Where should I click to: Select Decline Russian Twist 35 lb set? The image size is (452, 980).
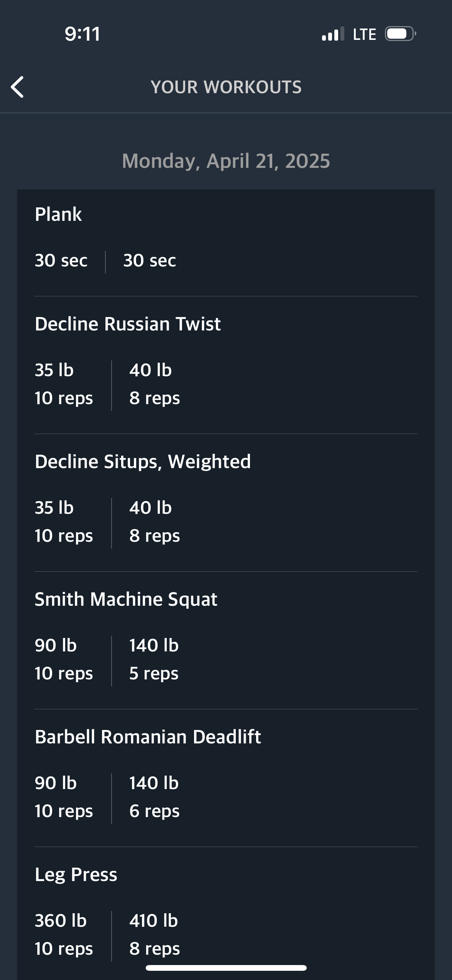[x=64, y=384]
